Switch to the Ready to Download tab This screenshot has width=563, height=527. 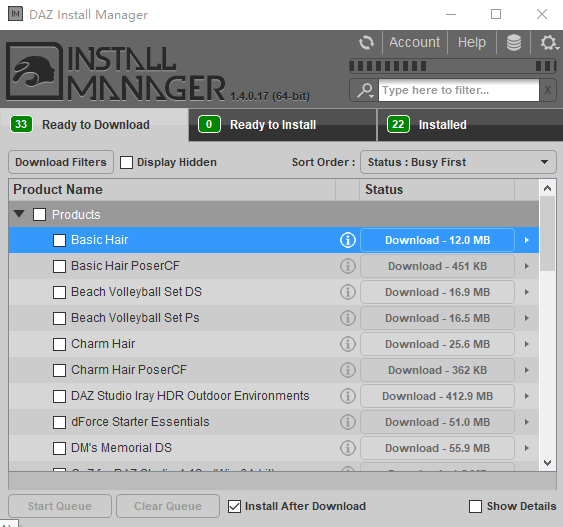(x=94, y=125)
